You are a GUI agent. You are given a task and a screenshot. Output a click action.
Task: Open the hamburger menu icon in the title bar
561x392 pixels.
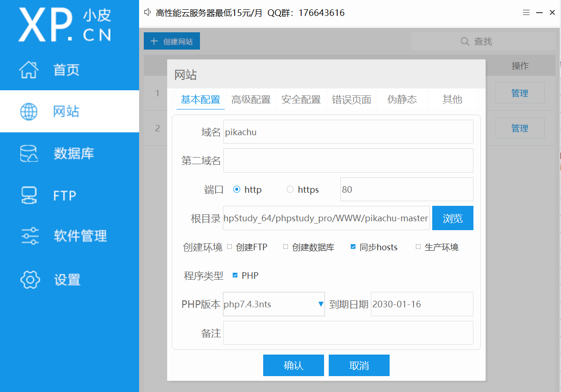click(x=526, y=13)
